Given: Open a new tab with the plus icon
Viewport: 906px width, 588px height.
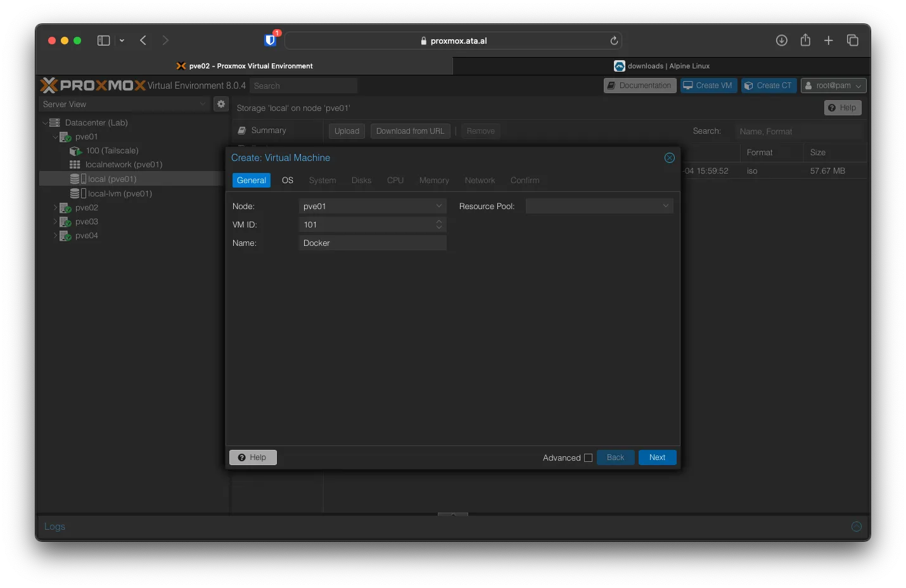Looking at the screenshot, I should pyautogui.click(x=829, y=41).
